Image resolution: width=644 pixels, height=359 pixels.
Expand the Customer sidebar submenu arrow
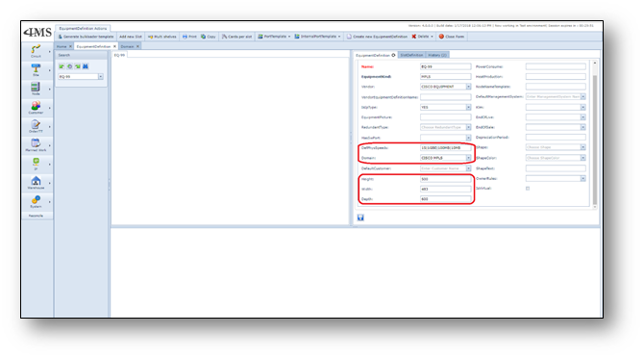pos(50,108)
